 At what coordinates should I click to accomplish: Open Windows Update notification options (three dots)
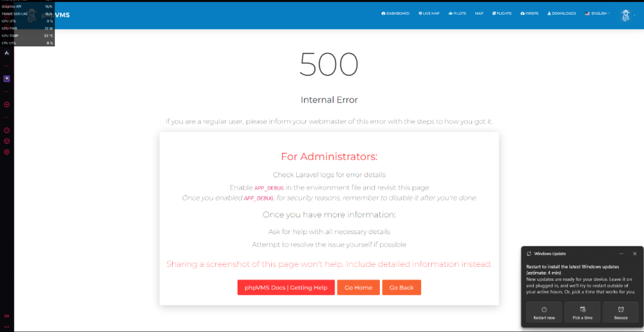(x=621, y=253)
